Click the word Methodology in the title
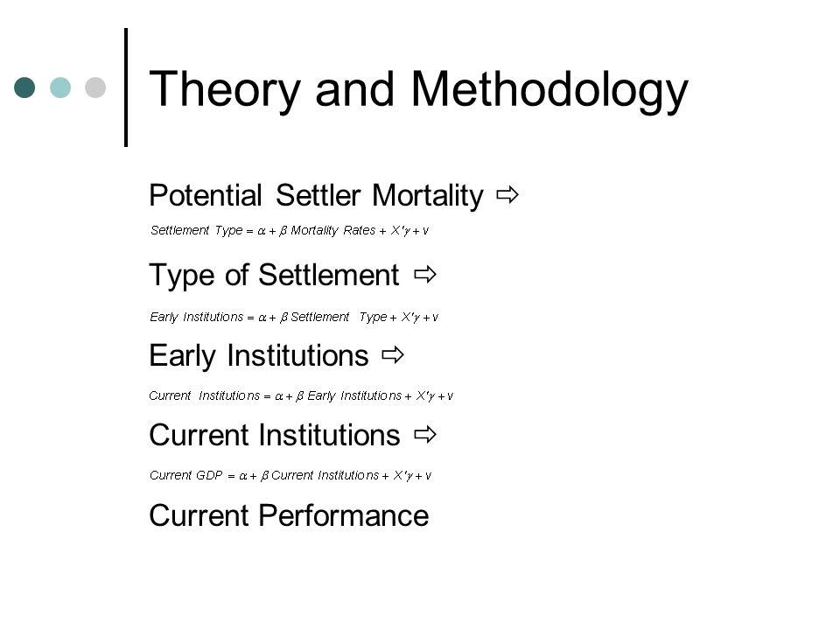The height and width of the screenshot is (630, 840). [549, 90]
